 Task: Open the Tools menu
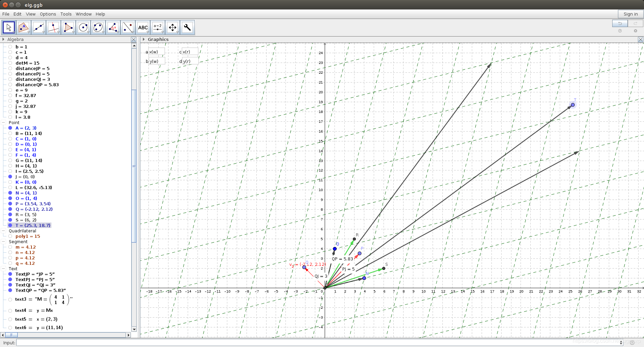tap(66, 14)
